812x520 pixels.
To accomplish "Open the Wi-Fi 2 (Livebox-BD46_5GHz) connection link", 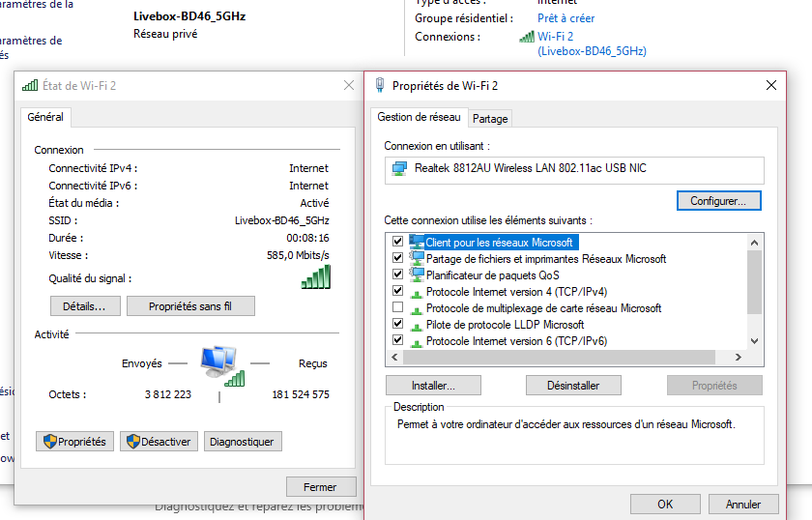I will pyautogui.click(x=592, y=44).
